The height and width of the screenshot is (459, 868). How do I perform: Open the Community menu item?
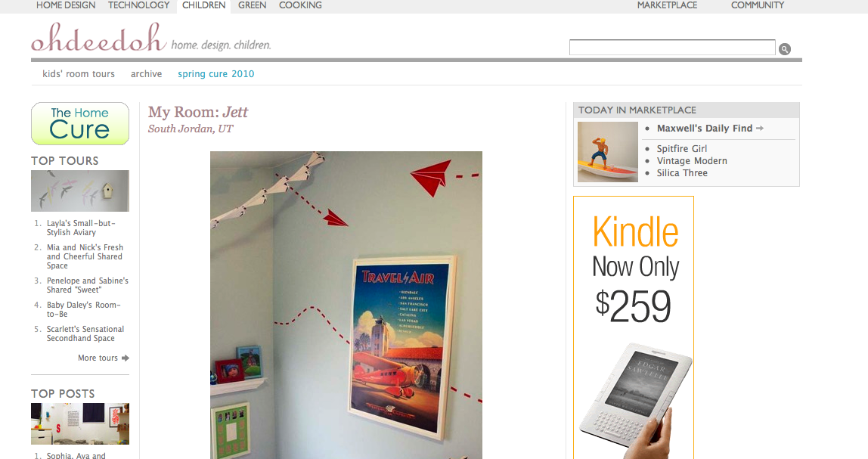(x=758, y=5)
